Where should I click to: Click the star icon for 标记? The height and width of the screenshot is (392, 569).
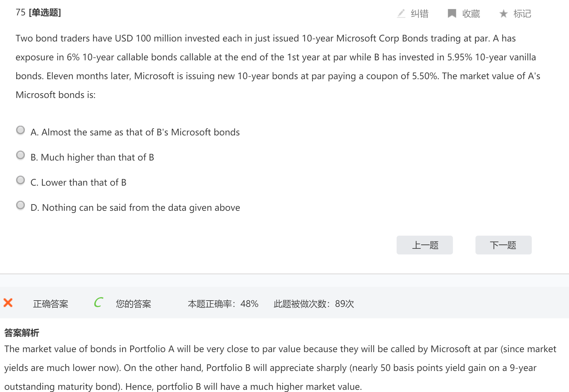[503, 14]
